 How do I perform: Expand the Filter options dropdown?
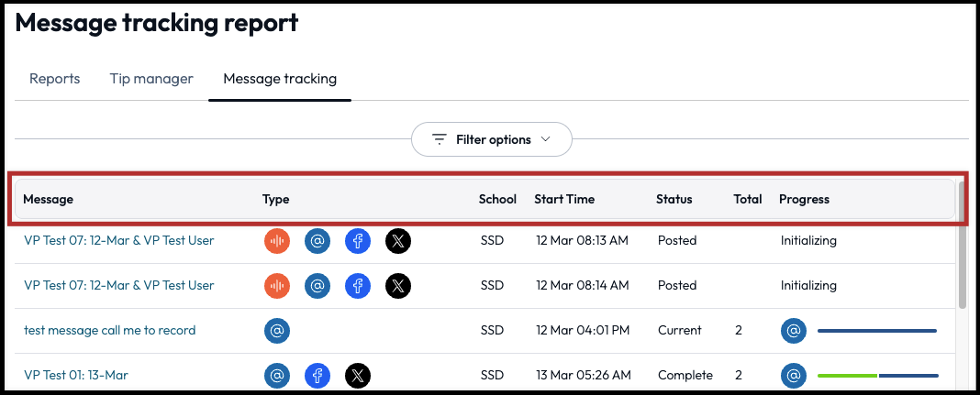pyautogui.click(x=492, y=139)
